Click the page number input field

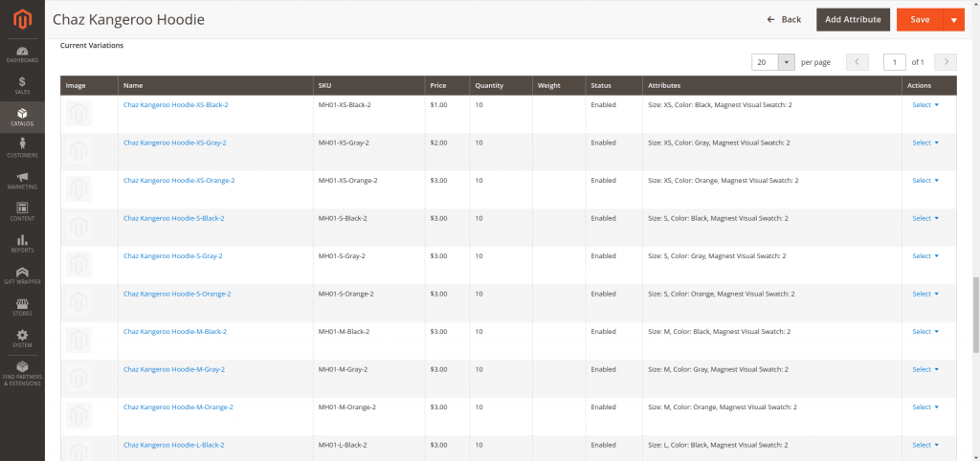(x=894, y=62)
